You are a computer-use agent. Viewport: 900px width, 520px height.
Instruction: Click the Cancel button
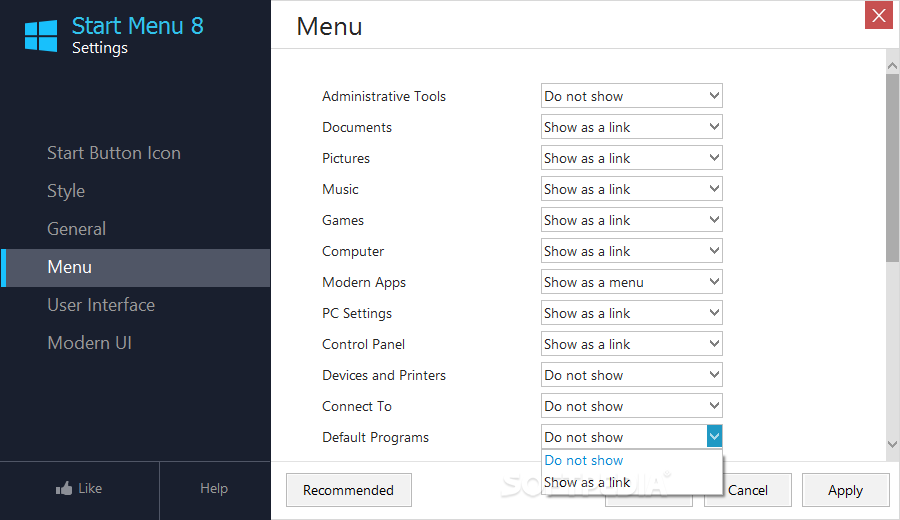[748, 490]
